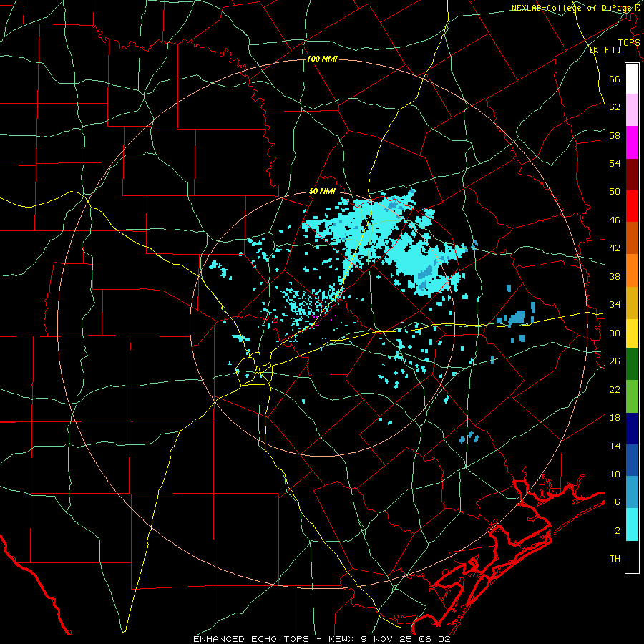
Task: Click the bright yellow legend swatch
Action: [632, 333]
